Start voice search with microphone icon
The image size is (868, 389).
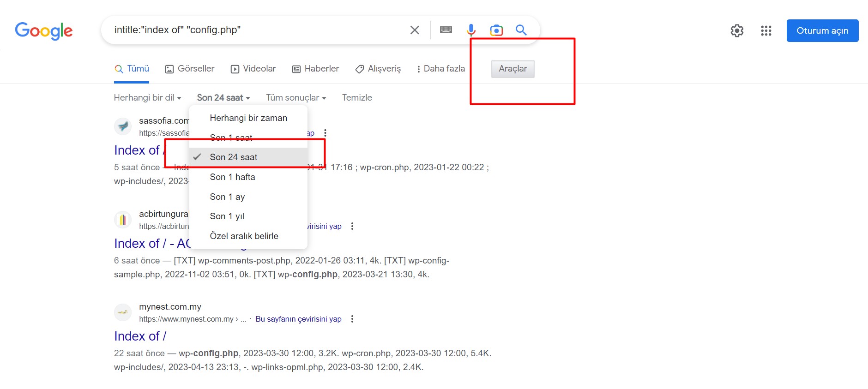(x=471, y=30)
